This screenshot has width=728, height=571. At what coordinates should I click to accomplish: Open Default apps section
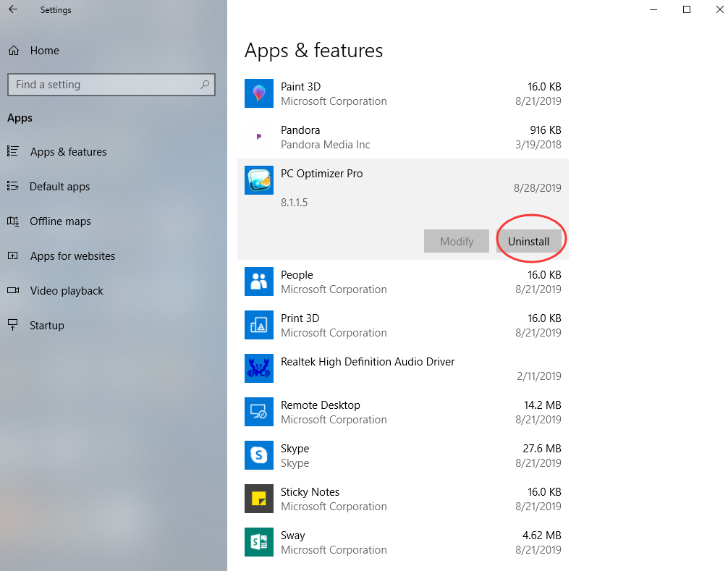[x=60, y=187]
